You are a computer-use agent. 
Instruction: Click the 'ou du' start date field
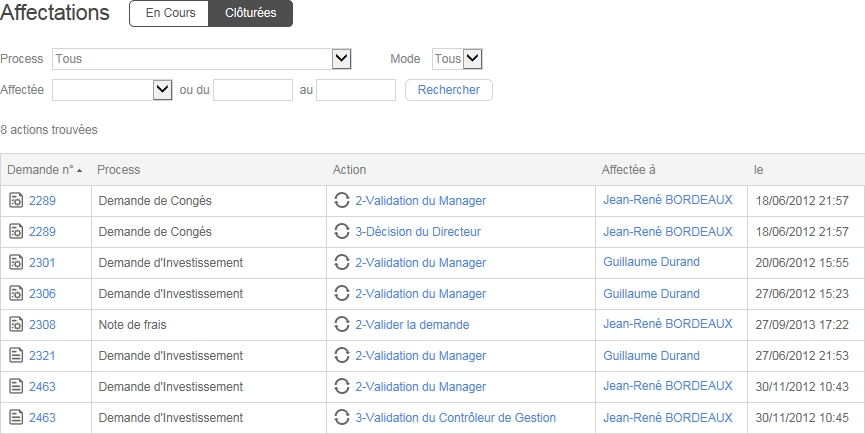[253, 90]
